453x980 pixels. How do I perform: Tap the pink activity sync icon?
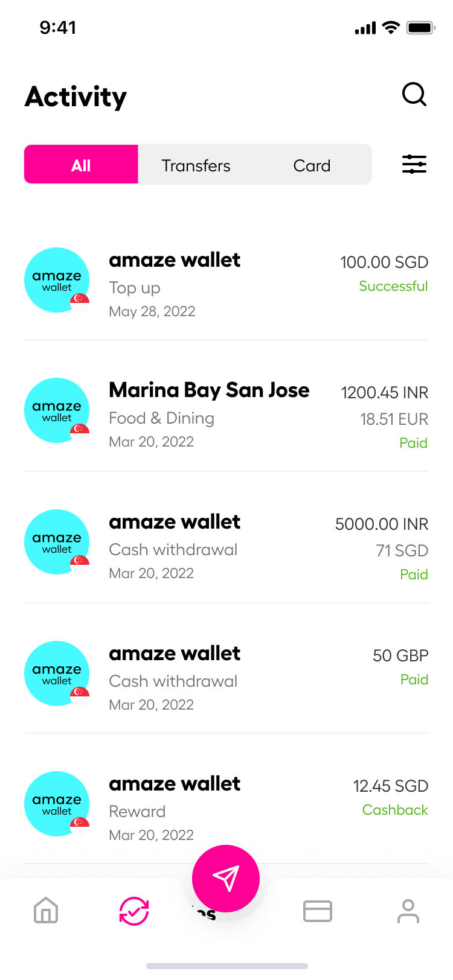[134, 911]
